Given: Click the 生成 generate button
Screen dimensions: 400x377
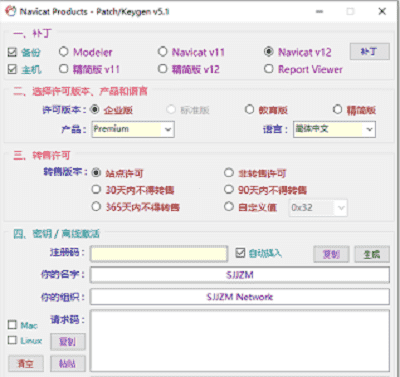Looking at the screenshot, I should tap(372, 254).
